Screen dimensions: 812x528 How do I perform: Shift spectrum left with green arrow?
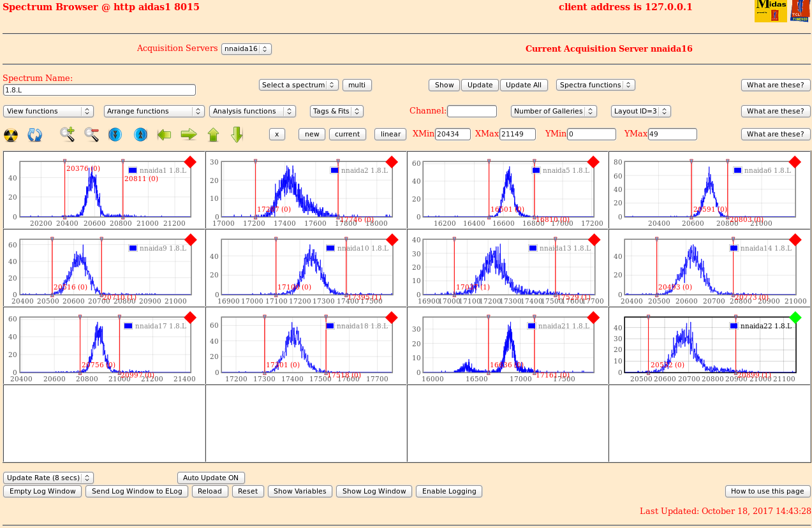164,135
